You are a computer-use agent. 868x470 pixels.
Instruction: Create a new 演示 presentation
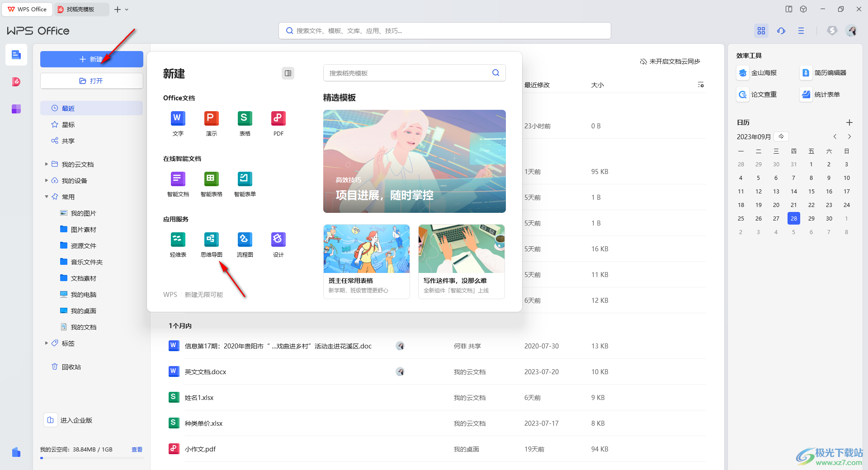[211, 123]
